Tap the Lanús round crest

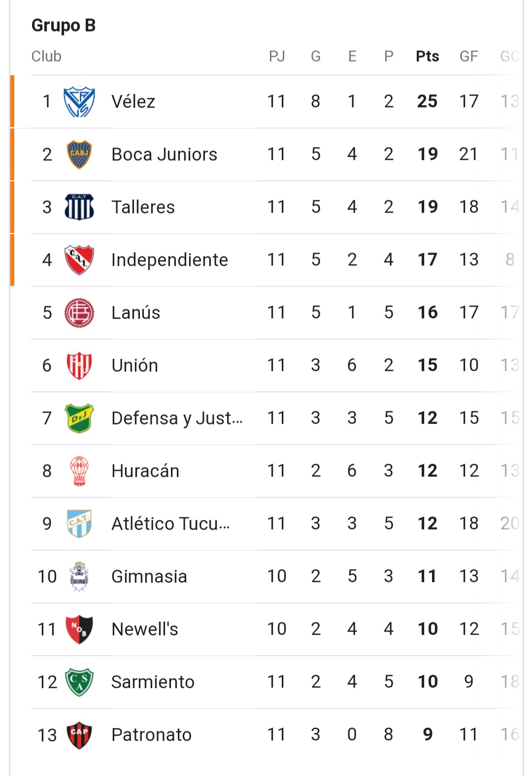[79, 313]
